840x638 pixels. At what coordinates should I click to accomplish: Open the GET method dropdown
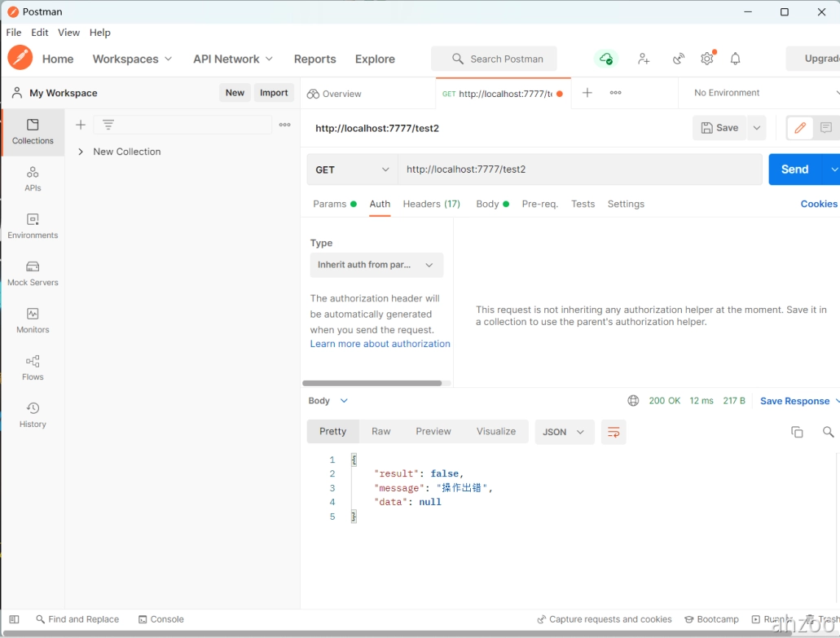coord(352,169)
